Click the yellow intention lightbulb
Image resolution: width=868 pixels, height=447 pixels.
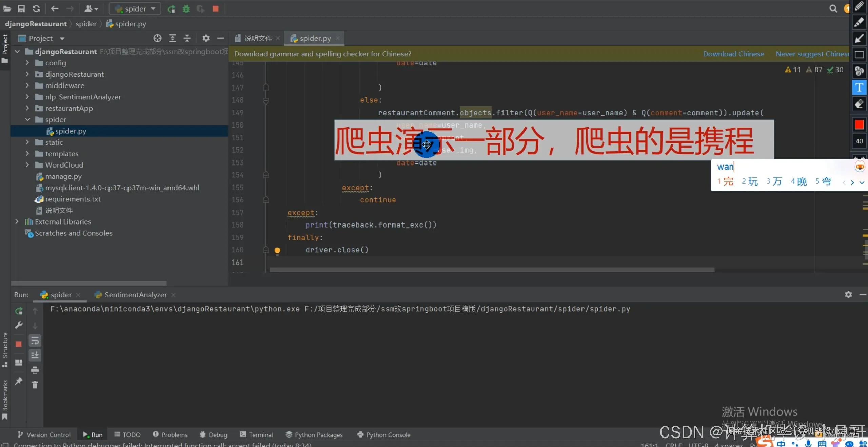(x=277, y=251)
